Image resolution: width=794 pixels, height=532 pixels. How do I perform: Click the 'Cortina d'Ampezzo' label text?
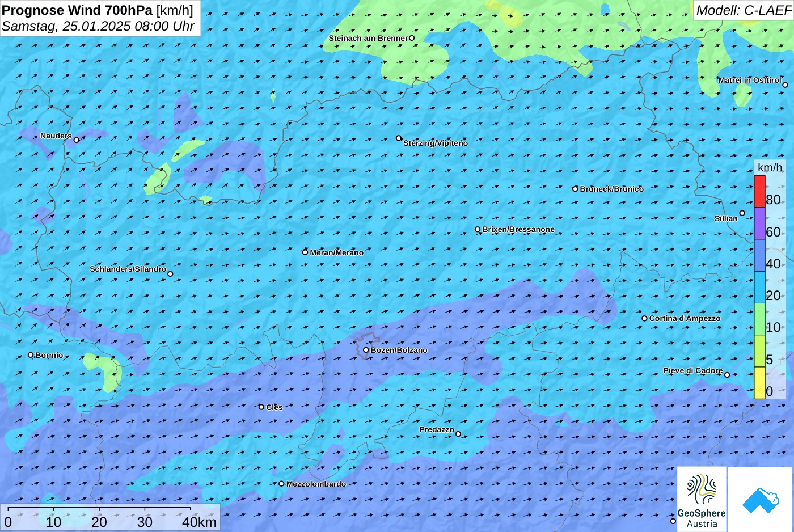[685, 318]
